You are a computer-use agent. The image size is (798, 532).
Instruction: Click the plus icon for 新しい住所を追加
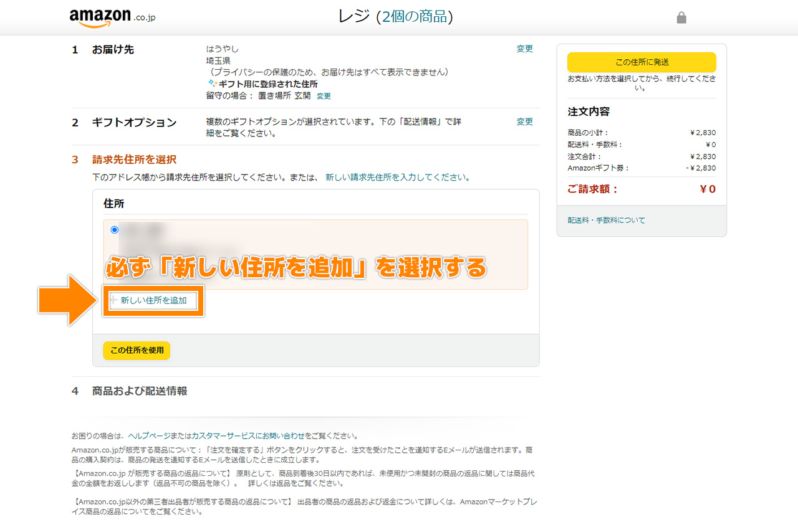pos(113,300)
